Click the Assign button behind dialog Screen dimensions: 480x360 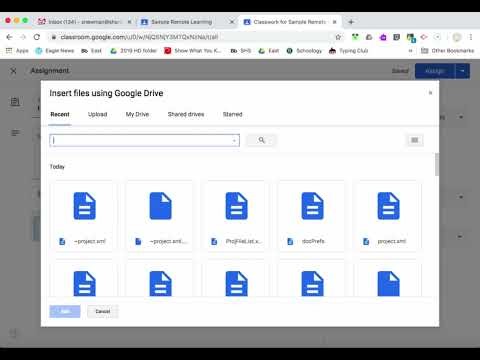(435, 71)
